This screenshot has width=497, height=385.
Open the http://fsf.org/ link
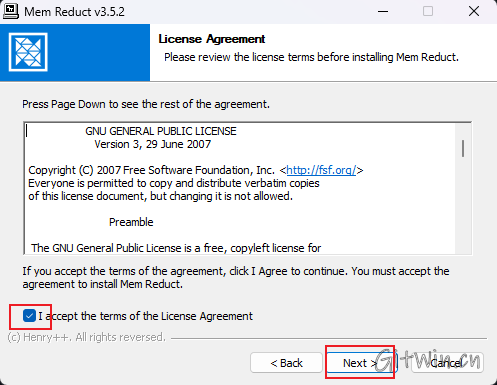[321, 170]
